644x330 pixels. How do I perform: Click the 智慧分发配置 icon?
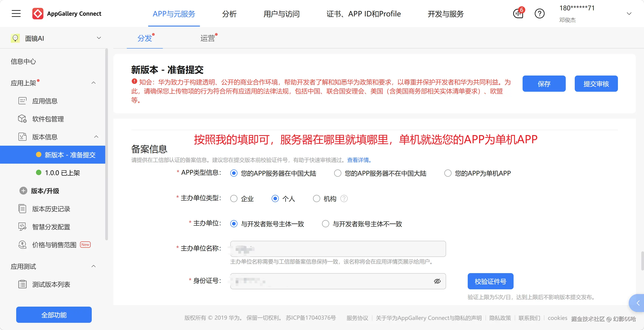(22, 227)
